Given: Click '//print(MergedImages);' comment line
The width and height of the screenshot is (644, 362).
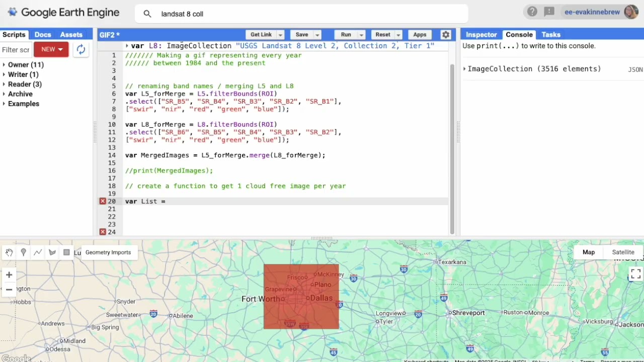Looking at the screenshot, I should coord(169,171).
